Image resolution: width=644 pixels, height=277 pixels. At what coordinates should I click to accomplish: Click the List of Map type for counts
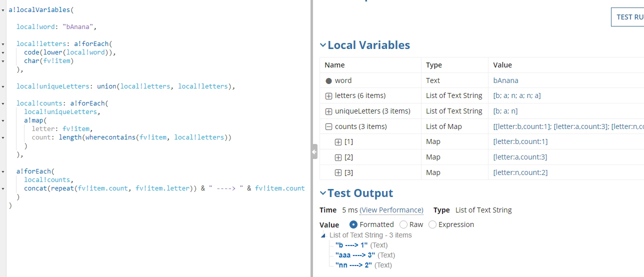[444, 126]
